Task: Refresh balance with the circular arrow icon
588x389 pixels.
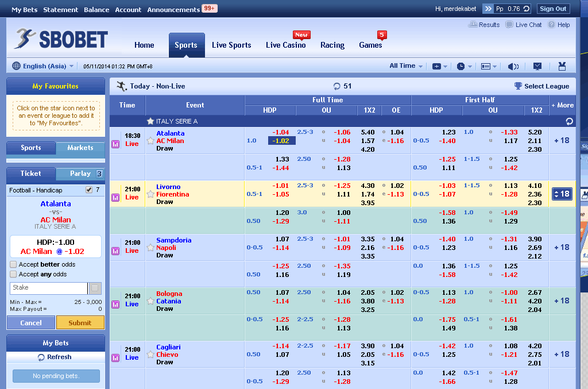Action: (x=527, y=9)
